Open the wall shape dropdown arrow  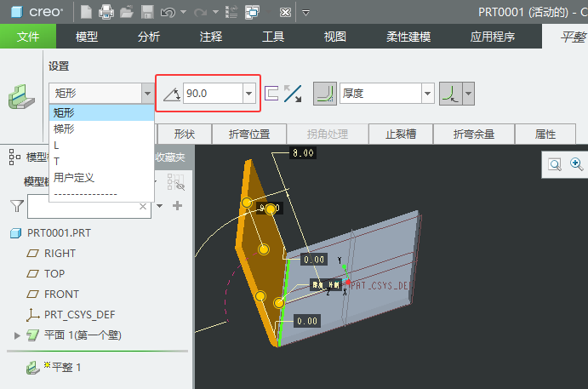click(x=147, y=93)
